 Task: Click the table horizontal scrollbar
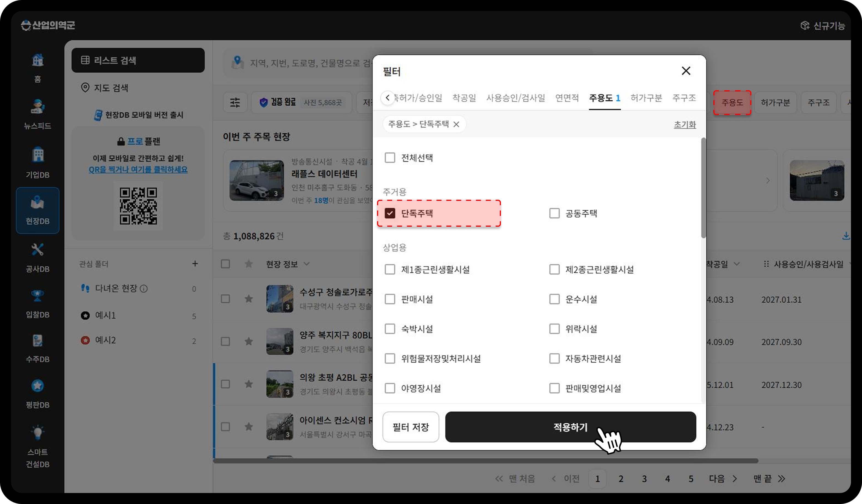point(485,461)
